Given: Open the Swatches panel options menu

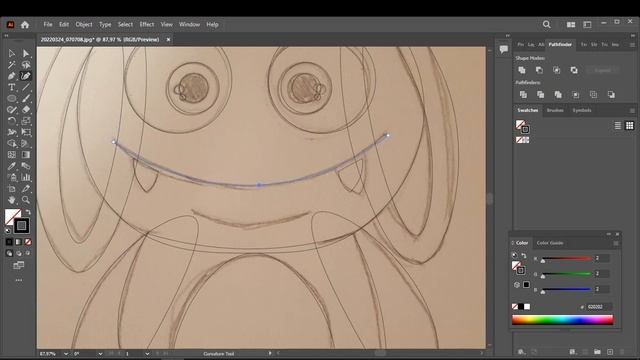Looking at the screenshot, I should pyautogui.click(x=632, y=111).
